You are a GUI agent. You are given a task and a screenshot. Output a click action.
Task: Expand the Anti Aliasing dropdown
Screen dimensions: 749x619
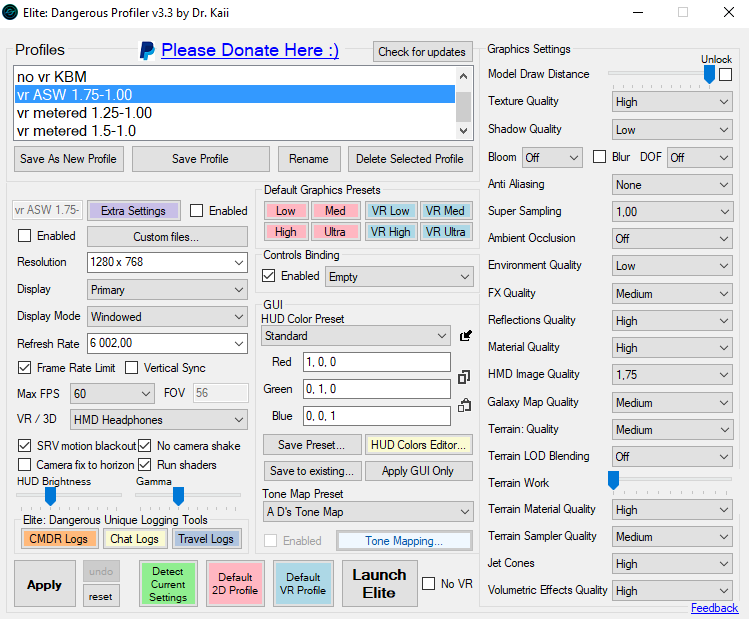coord(672,185)
